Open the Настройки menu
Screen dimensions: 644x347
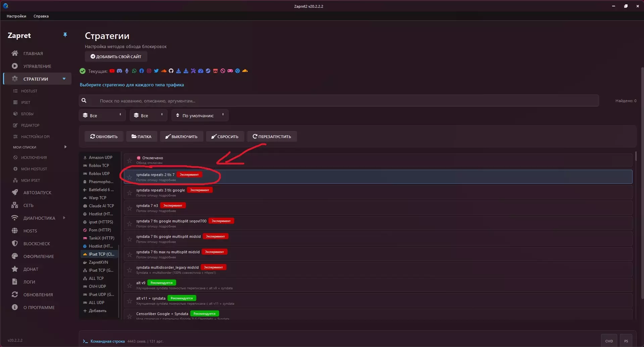[16, 16]
